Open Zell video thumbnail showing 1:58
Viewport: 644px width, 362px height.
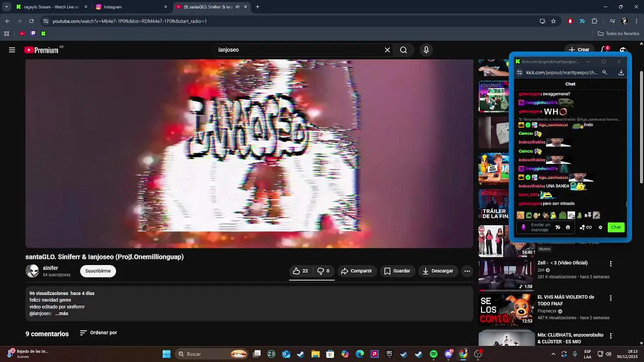pos(507,275)
